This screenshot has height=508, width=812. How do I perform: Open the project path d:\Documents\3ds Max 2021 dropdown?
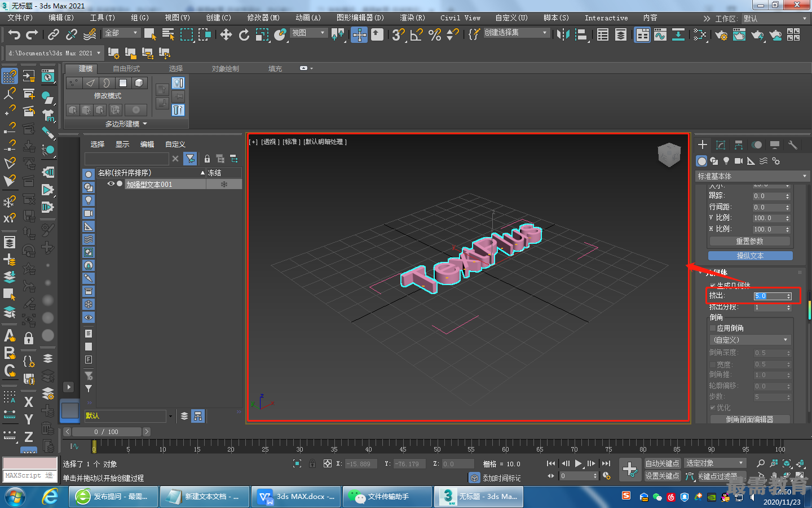click(55, 53)
